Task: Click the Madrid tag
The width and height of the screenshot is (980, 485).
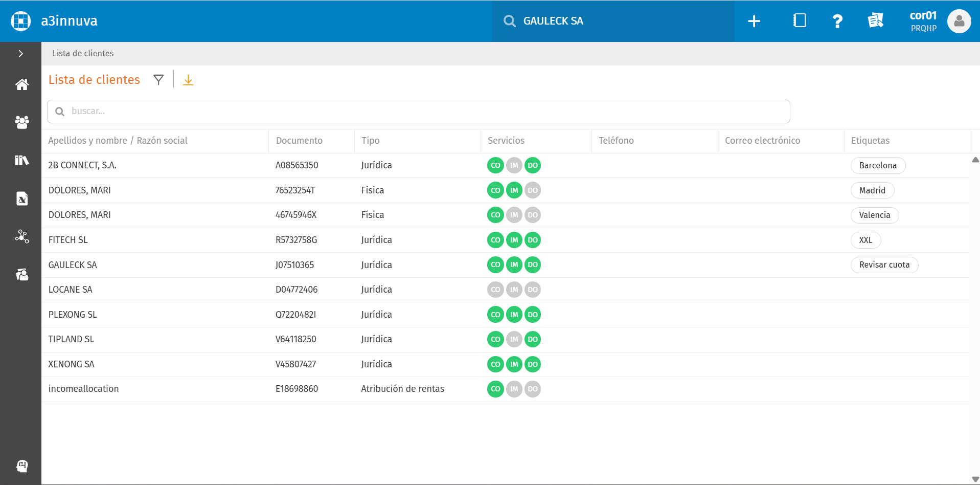Action: point(872,190)
